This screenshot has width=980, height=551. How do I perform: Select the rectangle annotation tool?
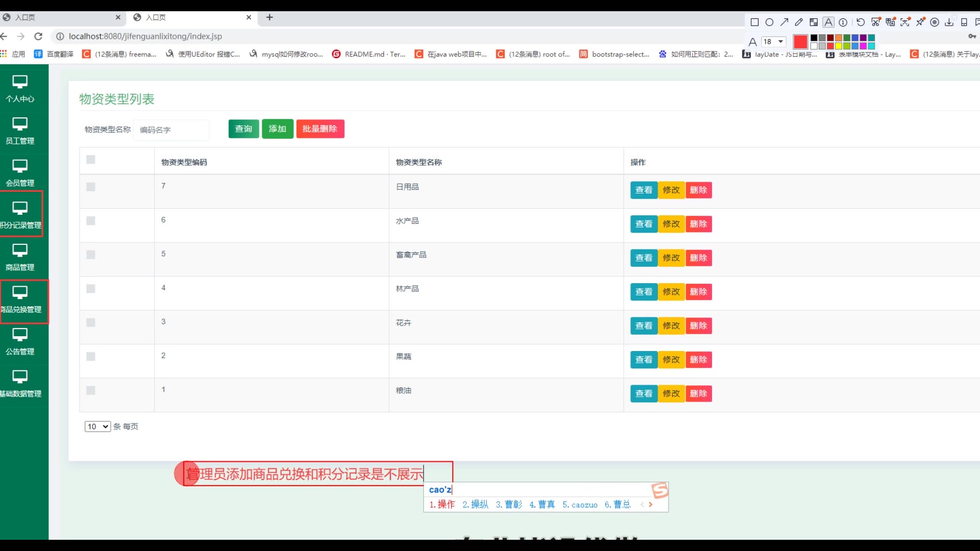[754, 22]
